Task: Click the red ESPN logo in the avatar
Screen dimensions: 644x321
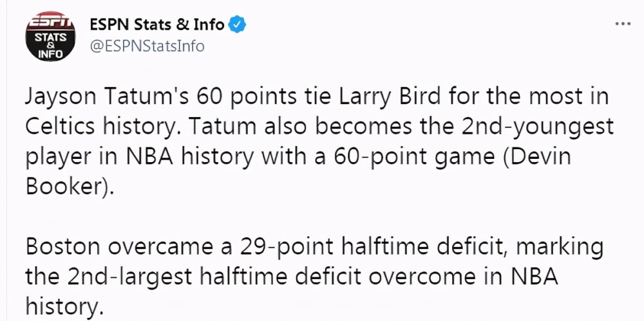Action: [x=50, y=21]
